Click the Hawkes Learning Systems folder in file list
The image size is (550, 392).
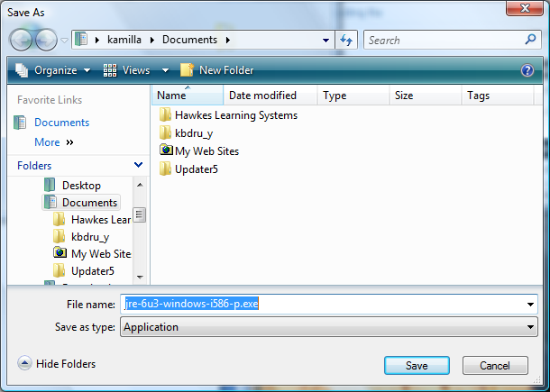(235, 115)
